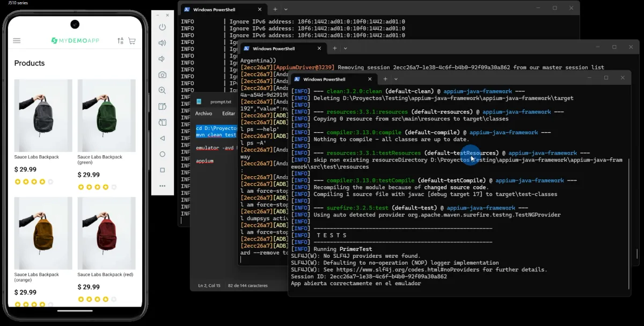
Task: Rotate the emulator left with the rotate icon
Action: pyautogui.click(x=162, y=106)
